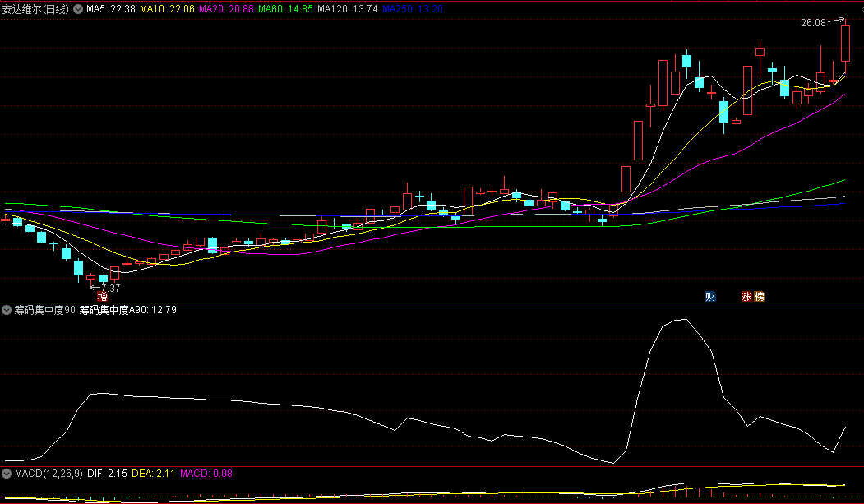864x504 pixels.
Task: Select the MA20: 20.88 label
Action: pyautogui.click(x=226, y=9)
